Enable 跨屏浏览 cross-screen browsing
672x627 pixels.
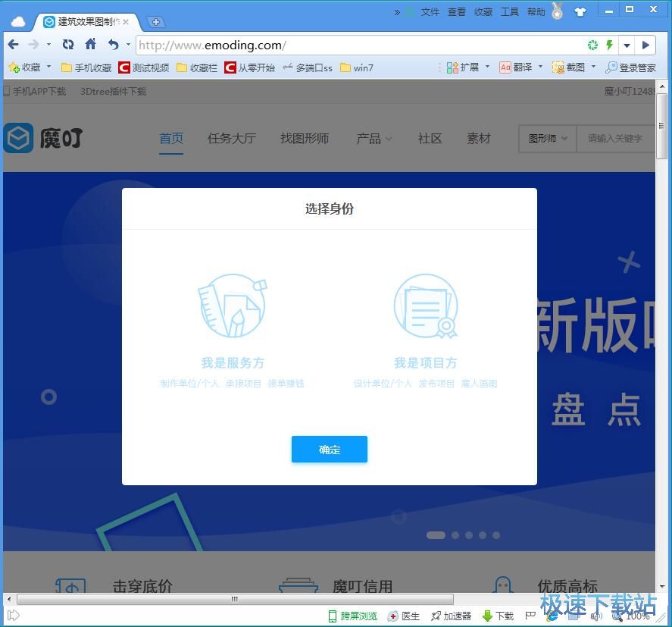point(353,616)
